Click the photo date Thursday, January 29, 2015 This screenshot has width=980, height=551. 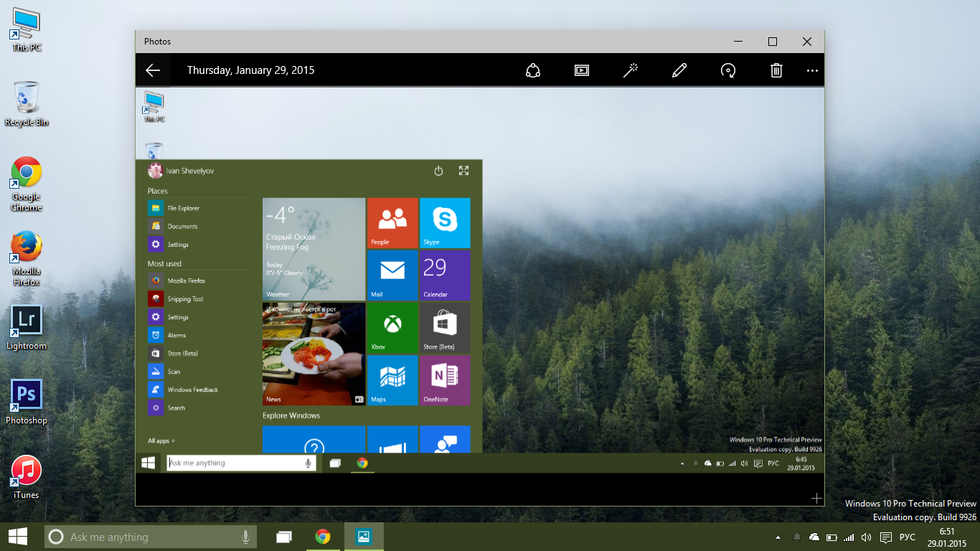point(251,70)
